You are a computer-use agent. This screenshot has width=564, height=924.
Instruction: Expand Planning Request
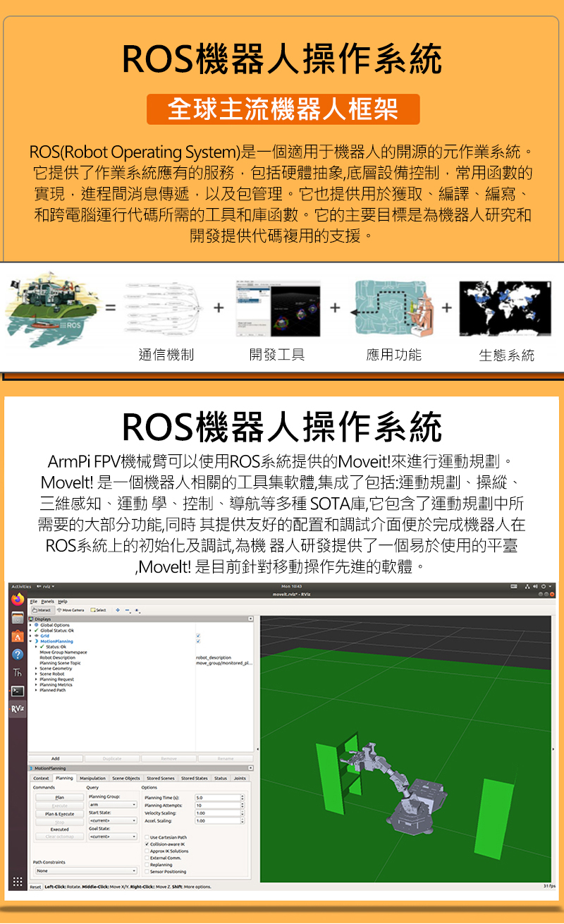(37, 679)
